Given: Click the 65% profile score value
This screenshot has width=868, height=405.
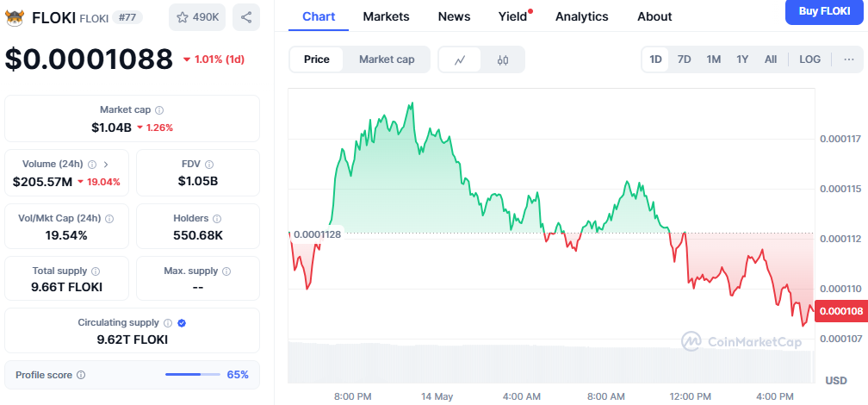Looking at the screenshot, I should pyautogui.click(x=238, y=375).
